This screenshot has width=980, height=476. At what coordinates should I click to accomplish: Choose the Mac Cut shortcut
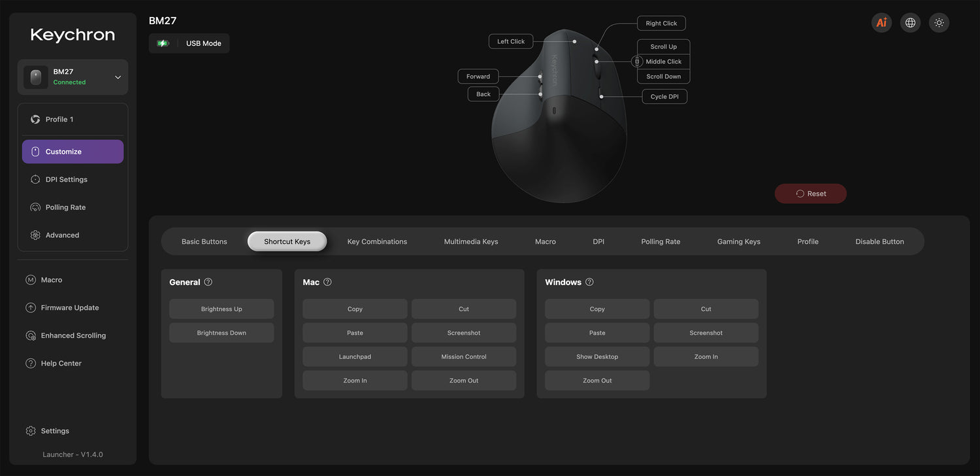pyautogui.click(x=464, y=309)
